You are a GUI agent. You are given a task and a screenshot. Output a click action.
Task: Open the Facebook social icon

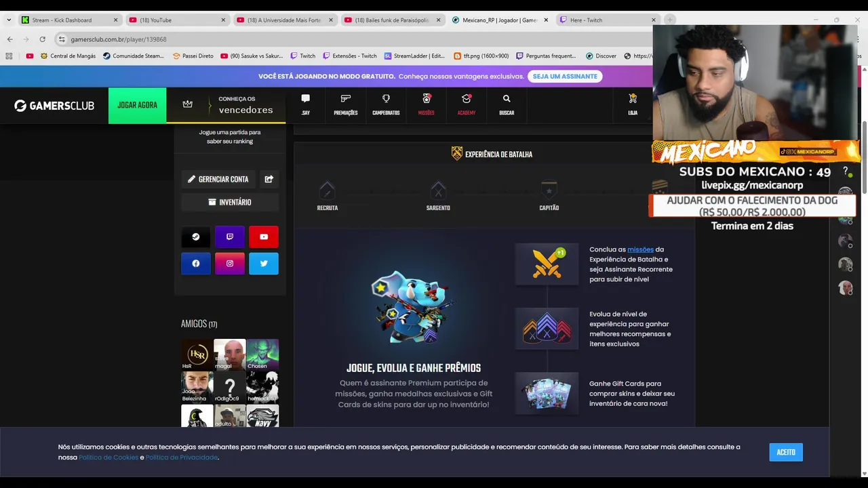196,264
